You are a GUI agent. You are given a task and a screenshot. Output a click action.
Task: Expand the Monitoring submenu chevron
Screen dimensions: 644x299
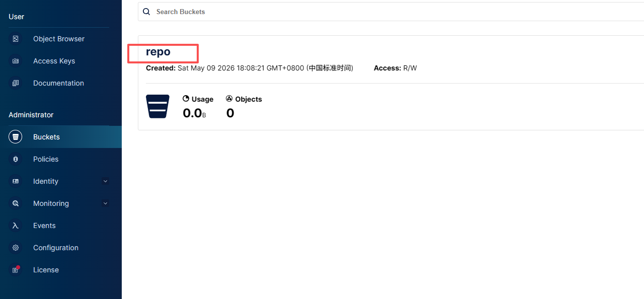tap(105, 203)
